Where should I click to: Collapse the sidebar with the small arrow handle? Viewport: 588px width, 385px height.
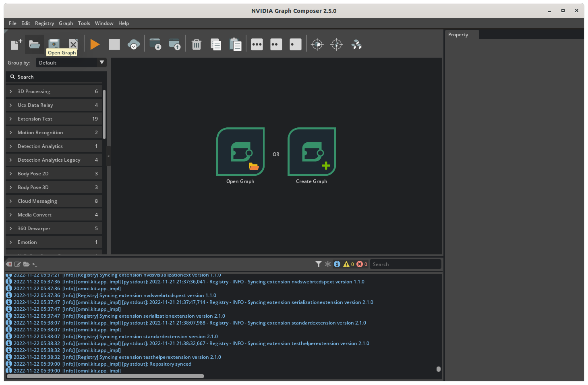tap(108, 156)
